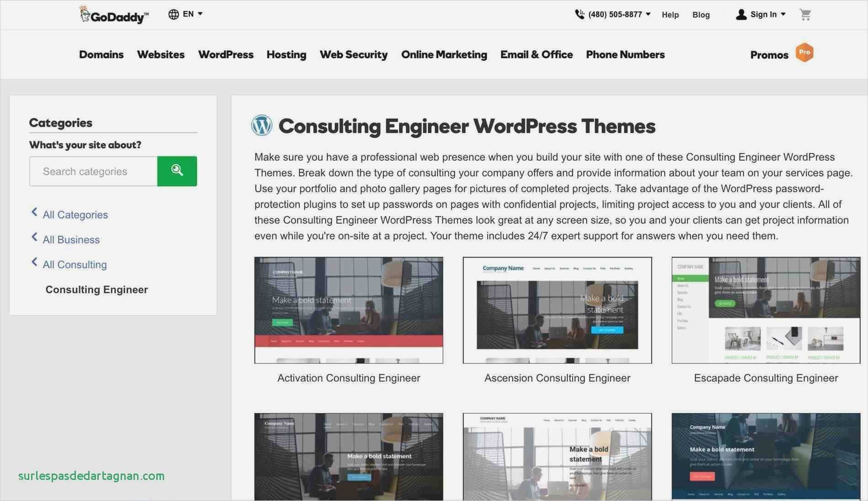Screen dimensions: 868x501
Task: Click the user account icon
Action: point(741,15)
